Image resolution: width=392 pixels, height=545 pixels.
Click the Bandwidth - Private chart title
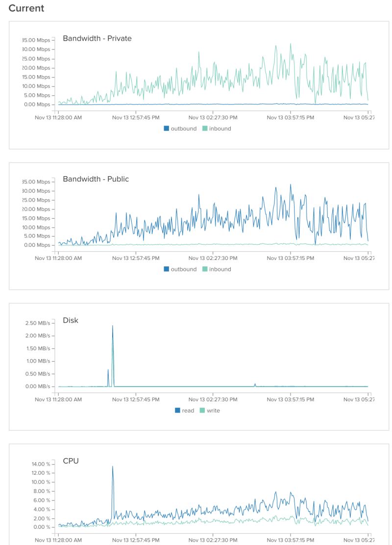pos(98,38)
